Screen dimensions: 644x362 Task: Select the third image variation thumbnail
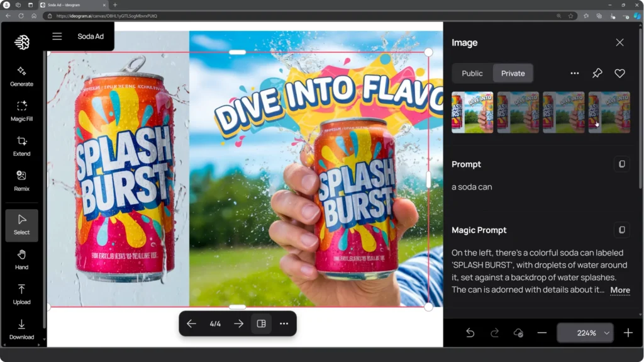click(x=563, y=112)
